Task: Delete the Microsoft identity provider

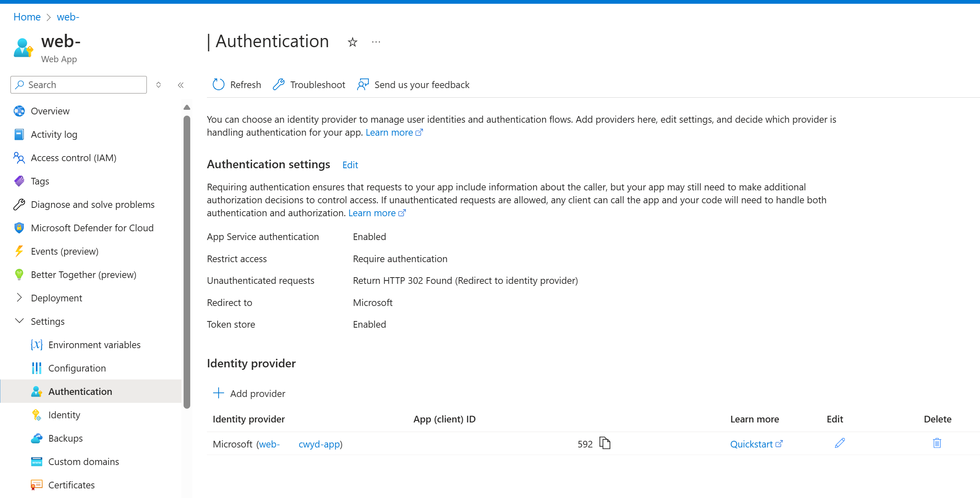Action: pyautogui.click(x=937, y=443)
